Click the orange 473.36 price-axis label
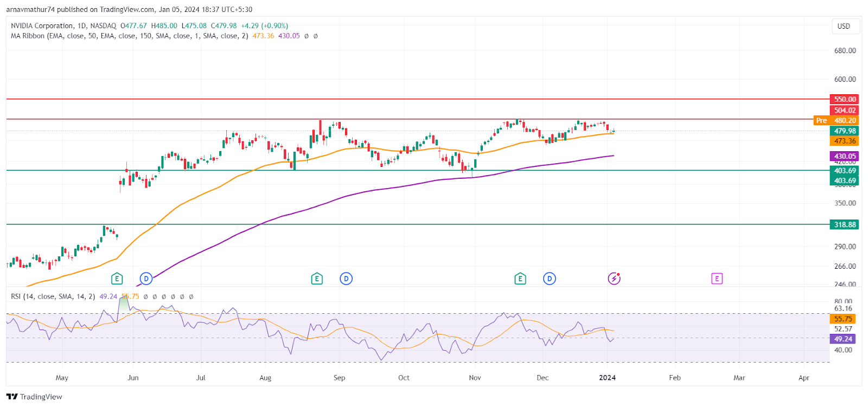 click(845, 141)
